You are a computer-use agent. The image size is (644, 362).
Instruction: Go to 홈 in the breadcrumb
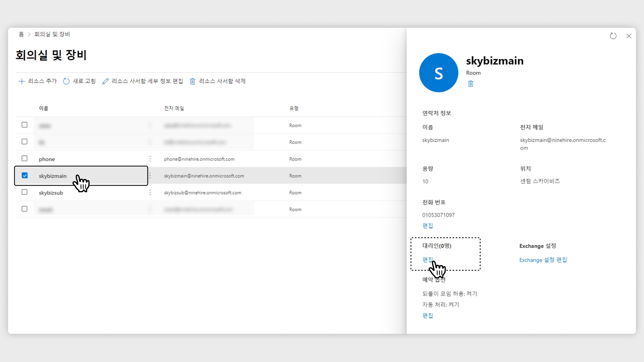coord(21,34)
